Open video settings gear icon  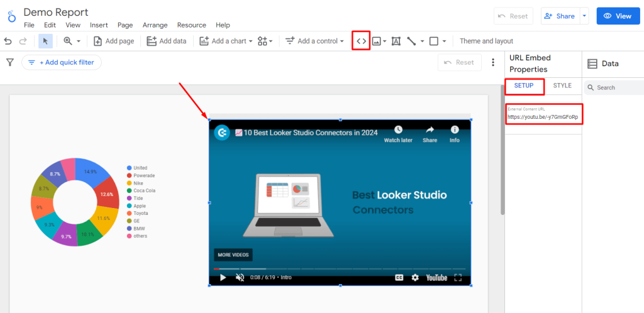tap(415, 278)
